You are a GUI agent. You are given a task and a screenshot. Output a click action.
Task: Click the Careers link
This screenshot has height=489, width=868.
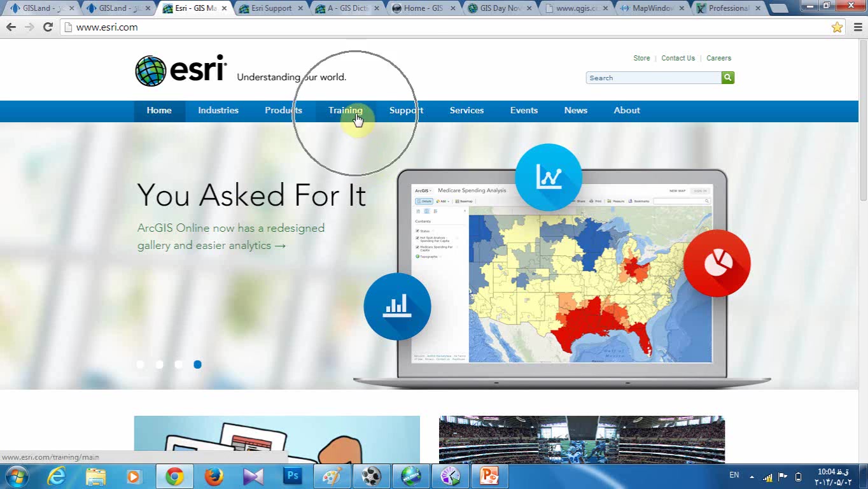[718, 58]
